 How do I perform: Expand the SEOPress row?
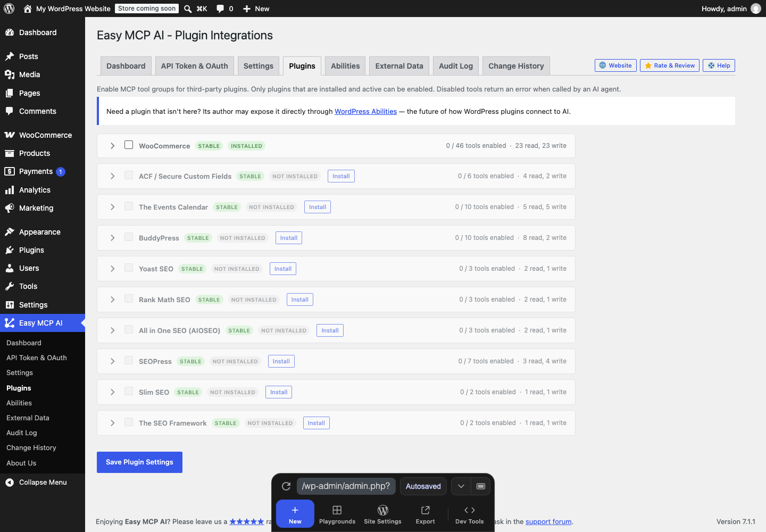point(112,361)
